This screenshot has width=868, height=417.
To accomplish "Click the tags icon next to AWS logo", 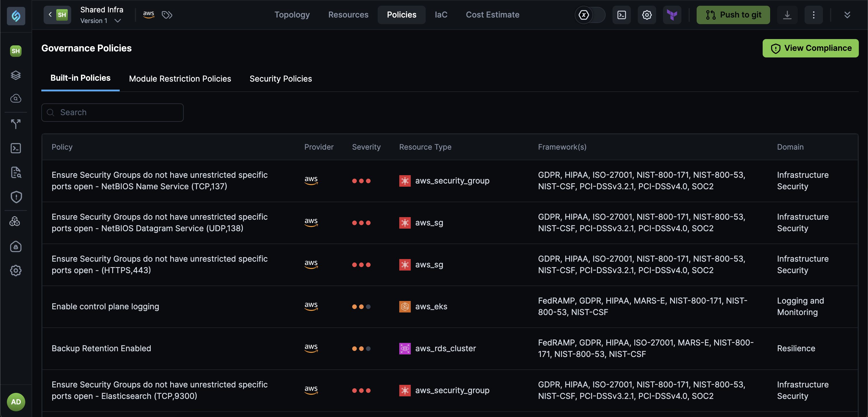I will (167, 15).
